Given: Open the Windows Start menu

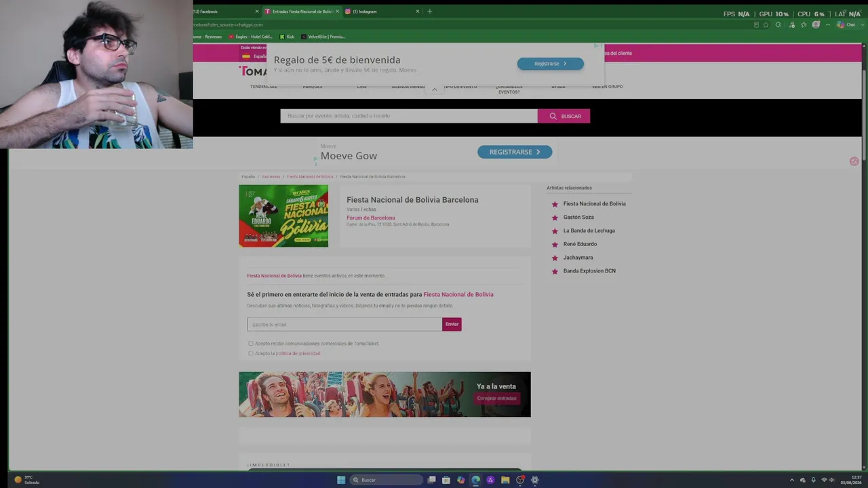Looking at the screenshot, I should (x=341, y=480).
